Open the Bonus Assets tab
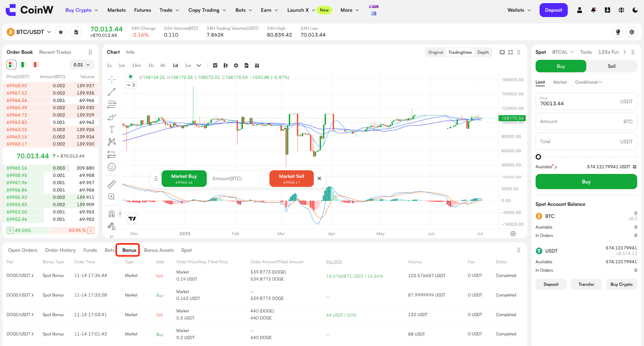Image resolution: width=644 pixels, height=346 pixels. tap(159, 250)
